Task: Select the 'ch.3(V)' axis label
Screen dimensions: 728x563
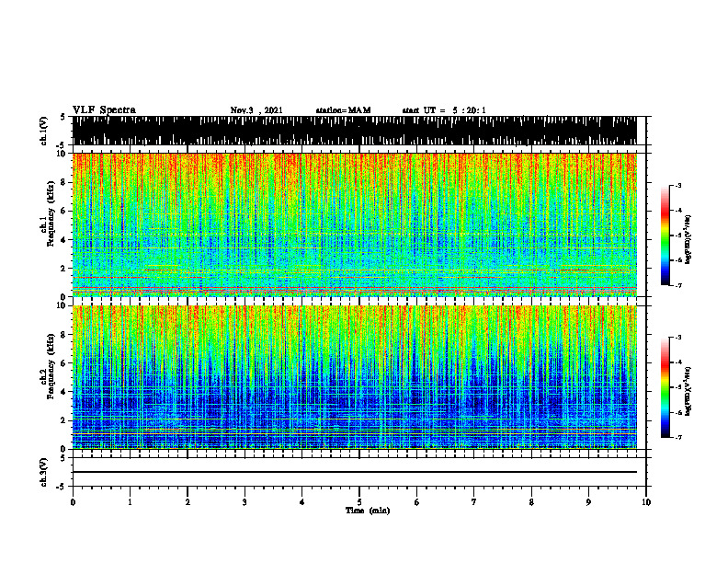Action: pyautogui.click(x=44, y=472)
